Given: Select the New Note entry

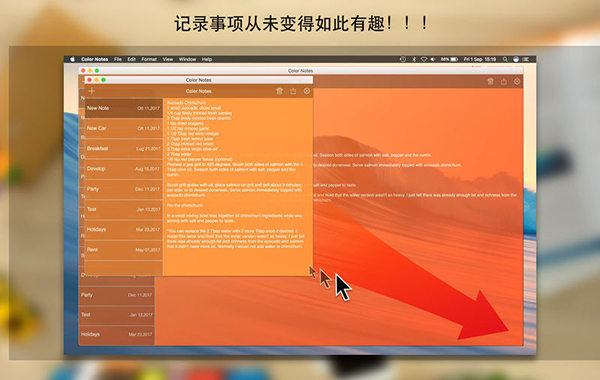Looking at the screenshot, I should coord(124,108).
